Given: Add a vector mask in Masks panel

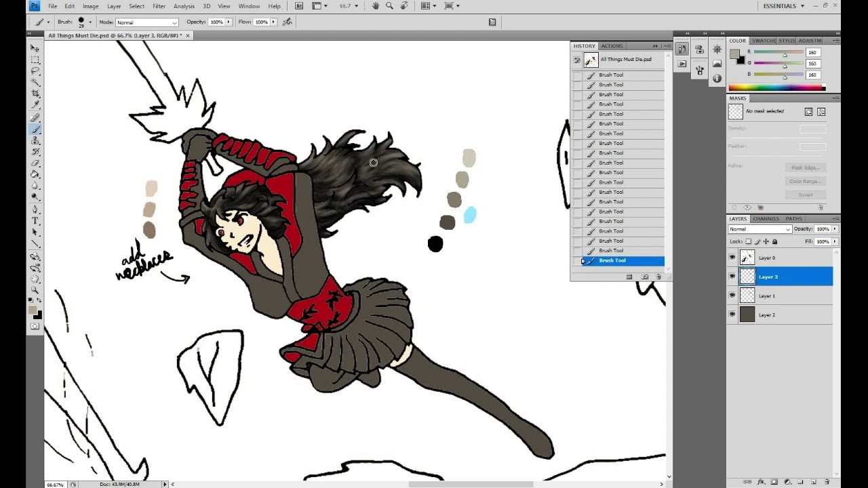Looking at the screenshot, I should (821, 112).
